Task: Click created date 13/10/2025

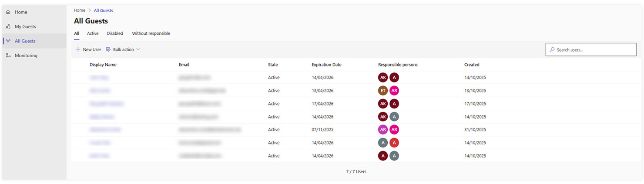Action: 475,91
